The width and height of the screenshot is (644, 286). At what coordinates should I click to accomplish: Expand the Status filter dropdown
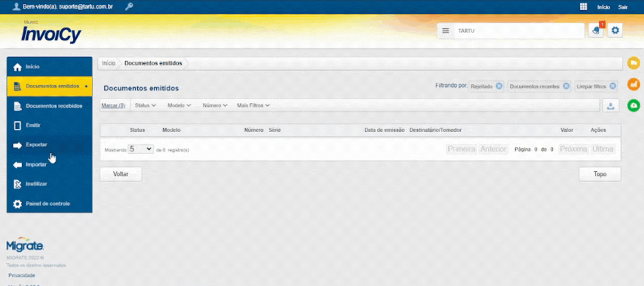point(145,106)
